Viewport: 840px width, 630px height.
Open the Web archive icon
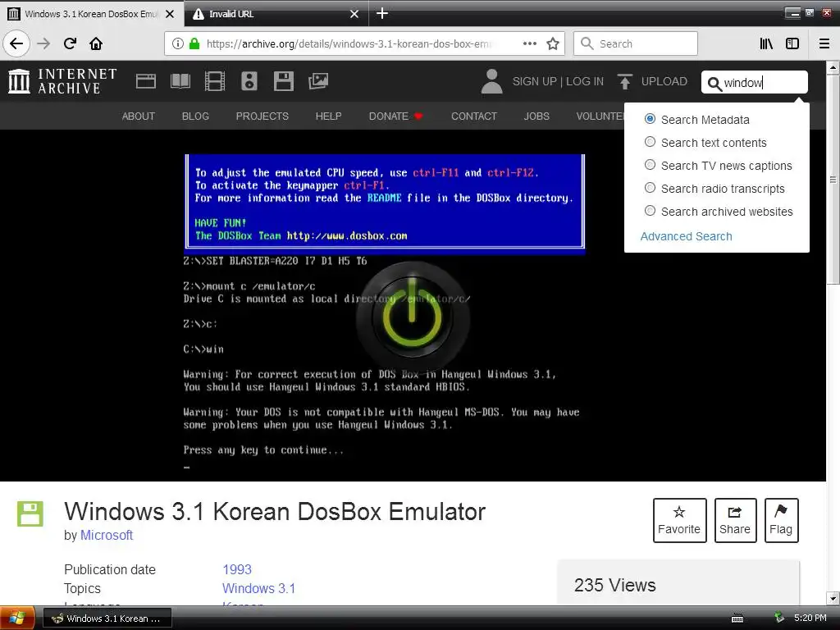tap(146, 81)
